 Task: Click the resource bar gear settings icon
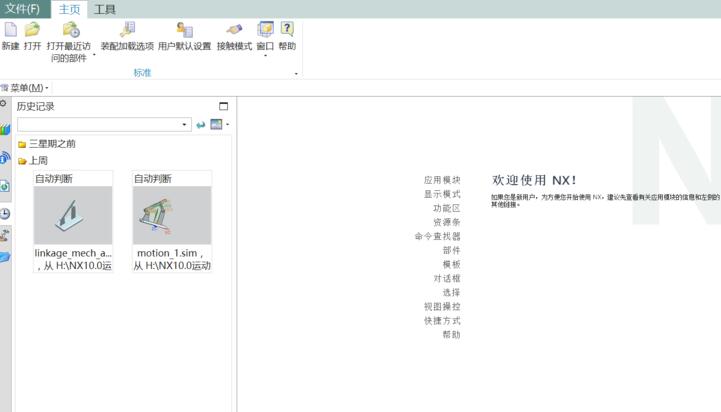tap(3, 103)
